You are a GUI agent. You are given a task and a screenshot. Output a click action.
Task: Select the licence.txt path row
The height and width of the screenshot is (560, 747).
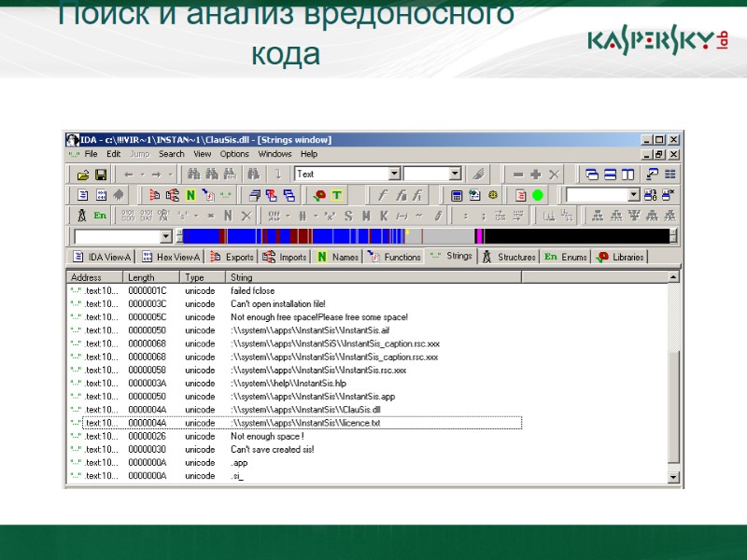295,423
